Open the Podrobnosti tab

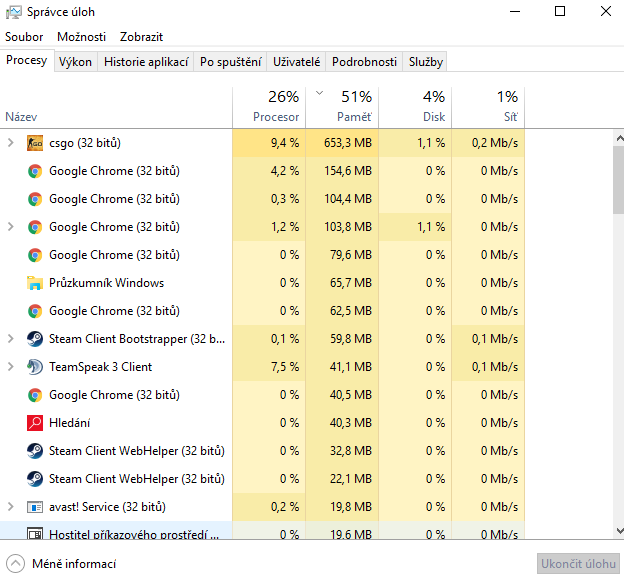coord(364,62)
